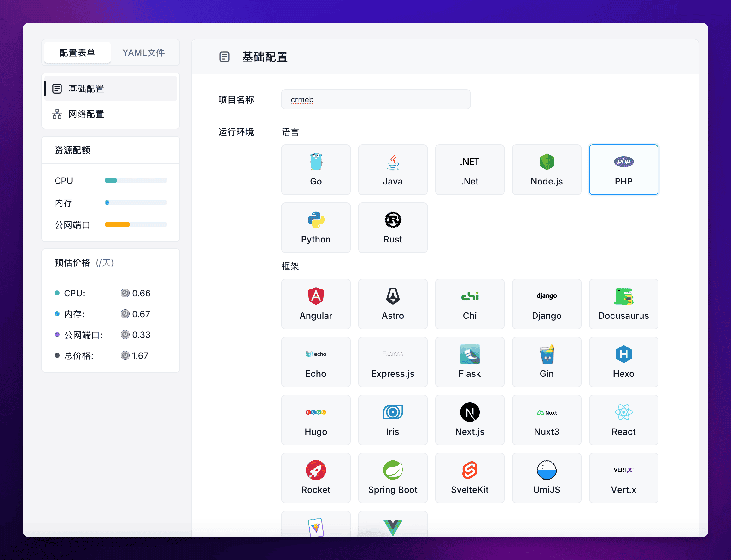Viewport: 731px width, 560px height.
Task: Select the Nuxt3 framework card
Action: [547, 420]
